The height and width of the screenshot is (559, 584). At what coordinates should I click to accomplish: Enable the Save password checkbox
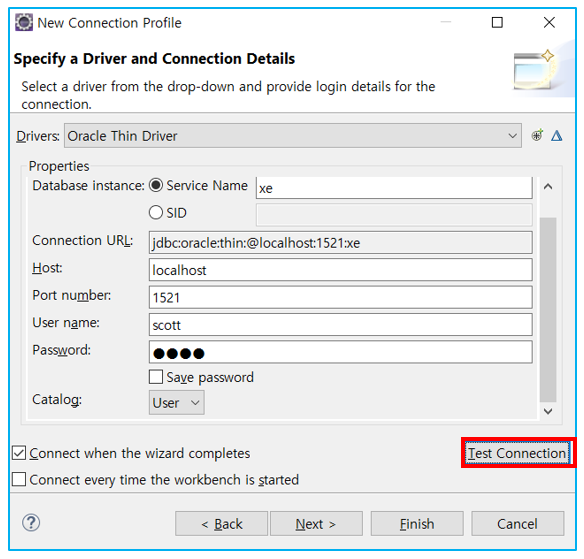[x=156, y=377]
